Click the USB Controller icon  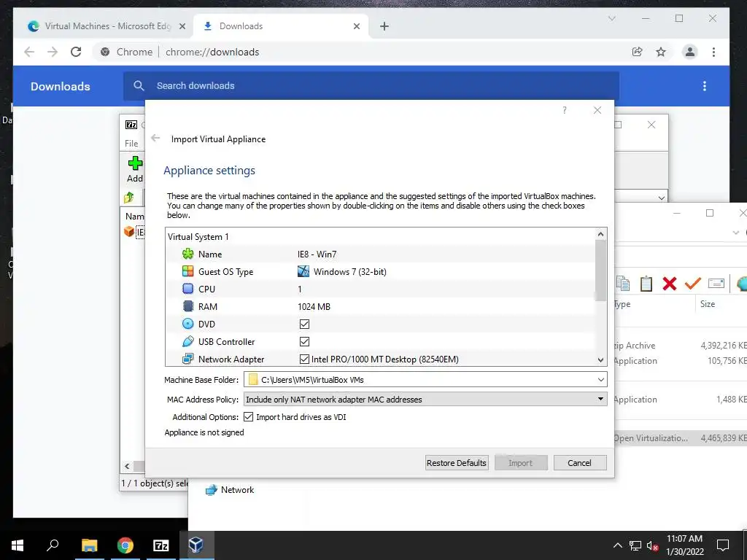tap(187, 341)
